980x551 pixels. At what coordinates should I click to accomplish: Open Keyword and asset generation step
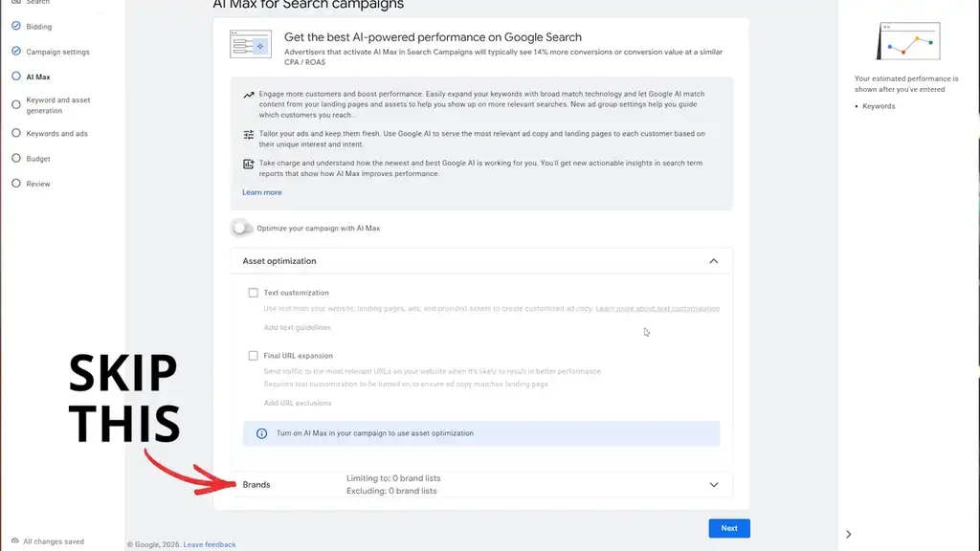(58, 105)
